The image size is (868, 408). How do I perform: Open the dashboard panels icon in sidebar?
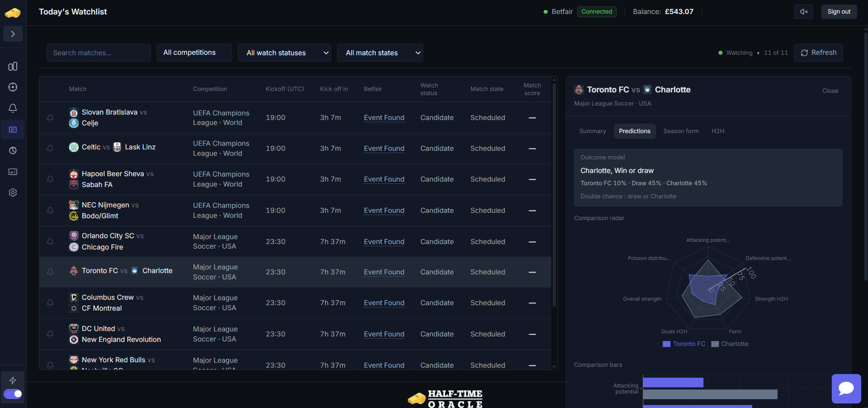tap(13, 67)
